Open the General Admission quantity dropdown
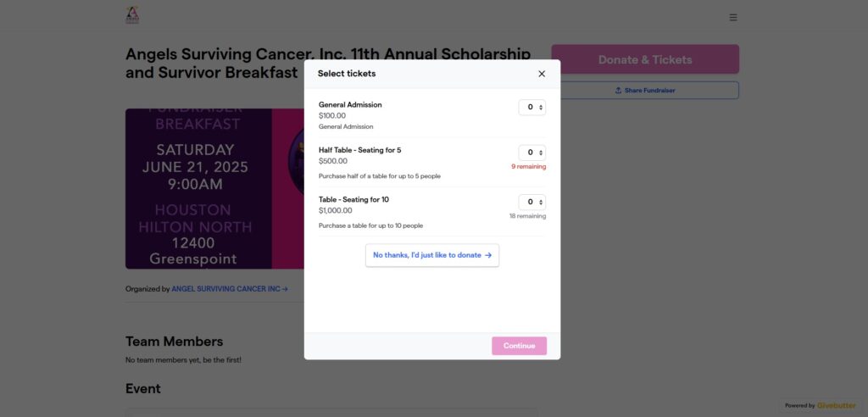868x417 pixels. pyautogui.click(x=531, y=108)
